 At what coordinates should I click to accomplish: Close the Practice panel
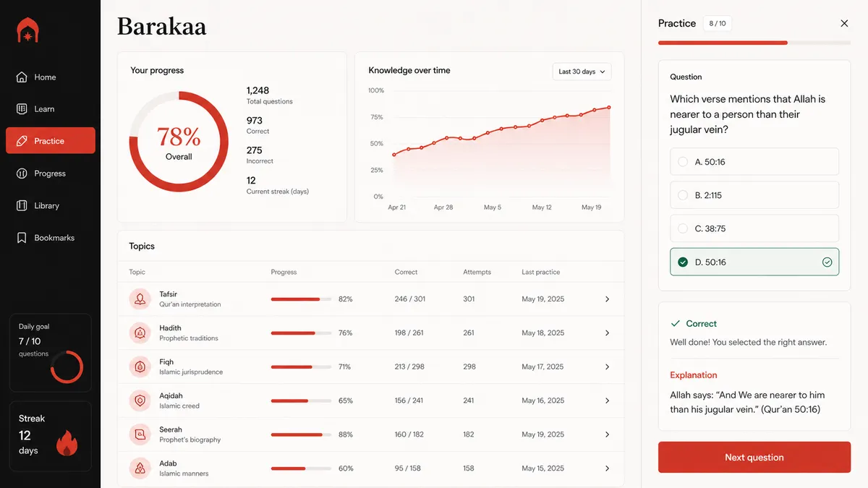tap(844, 24)
